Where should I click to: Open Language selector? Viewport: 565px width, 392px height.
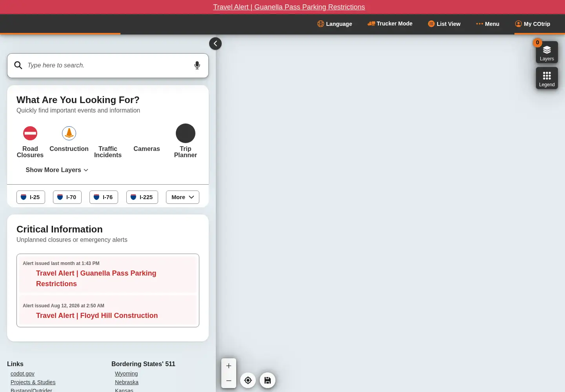click(335, 24)
